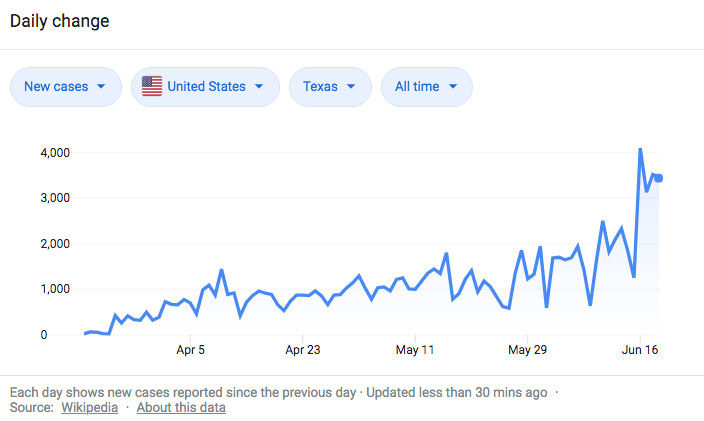704x421 pixels.
Task: Click the Daily change heading
Action: point(59,21)
